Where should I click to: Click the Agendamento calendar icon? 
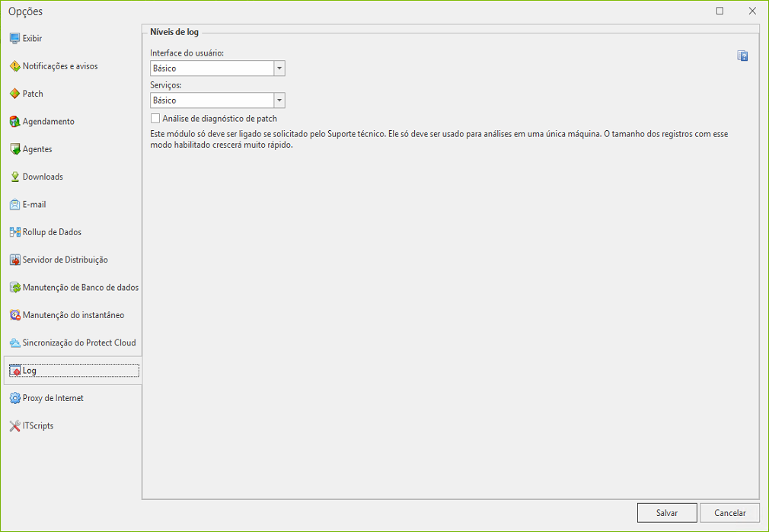(x=14, y=122)
